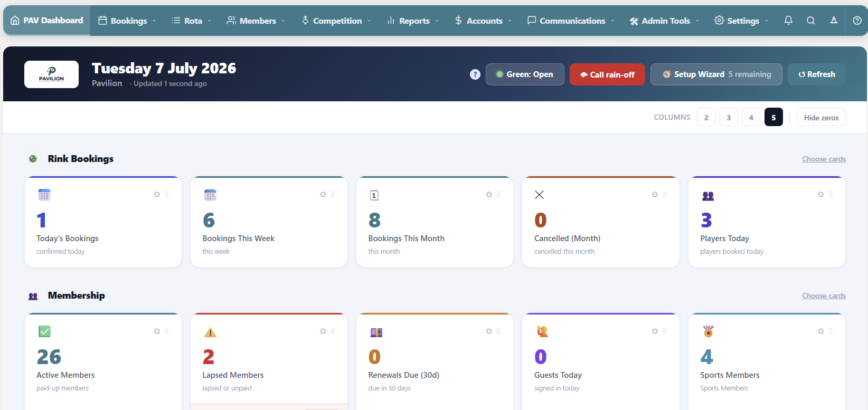
Task: Click the Rink Bookings section heading
Action: click(81, 159)
